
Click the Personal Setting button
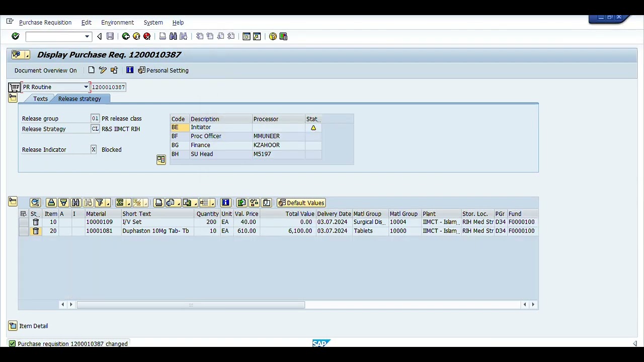pyautogui.click(x=163, y=70)
